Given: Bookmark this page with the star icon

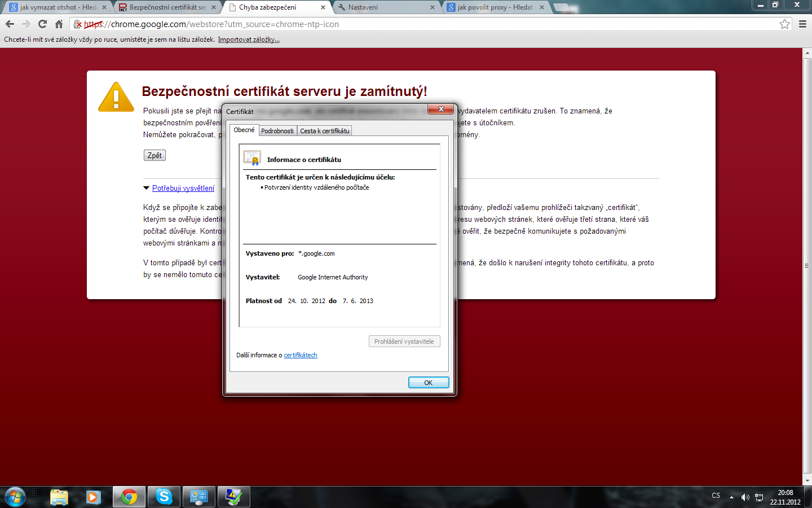Looking at the screenshot, I should point(784,24).
